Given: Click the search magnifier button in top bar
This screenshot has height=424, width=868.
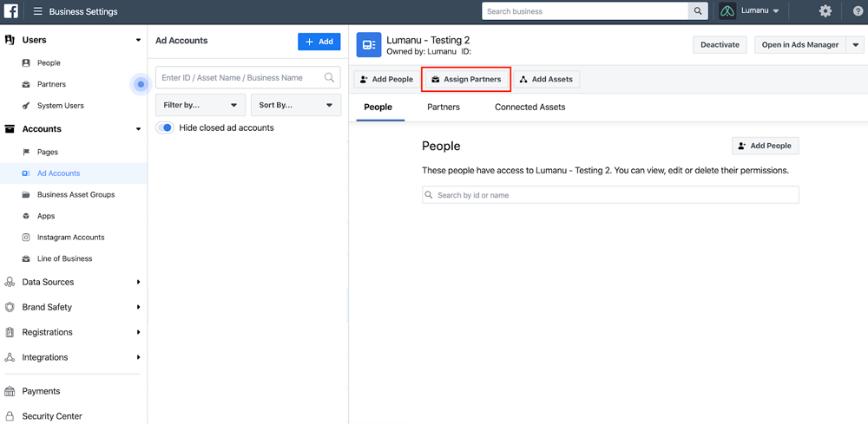Looking at the screenshot, I should (698, 11).
